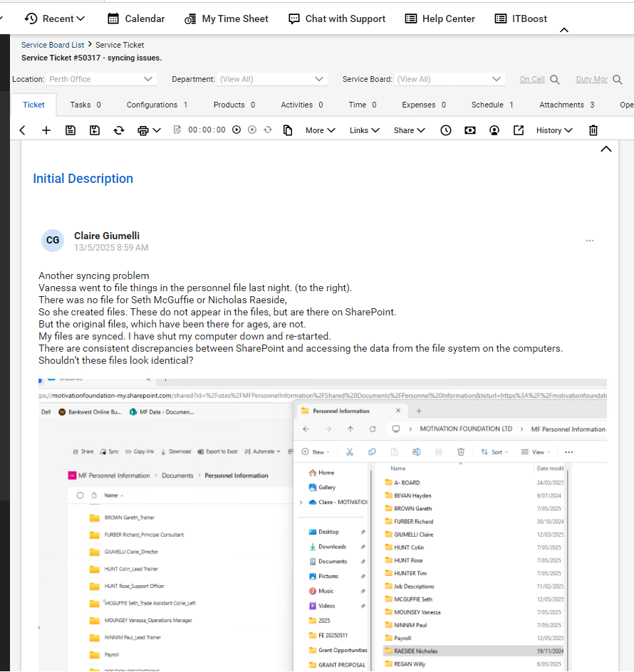Delete the ticket with the trash icon
The height and width of the screenshot is (672, 634).
click(x=593, y=130)
